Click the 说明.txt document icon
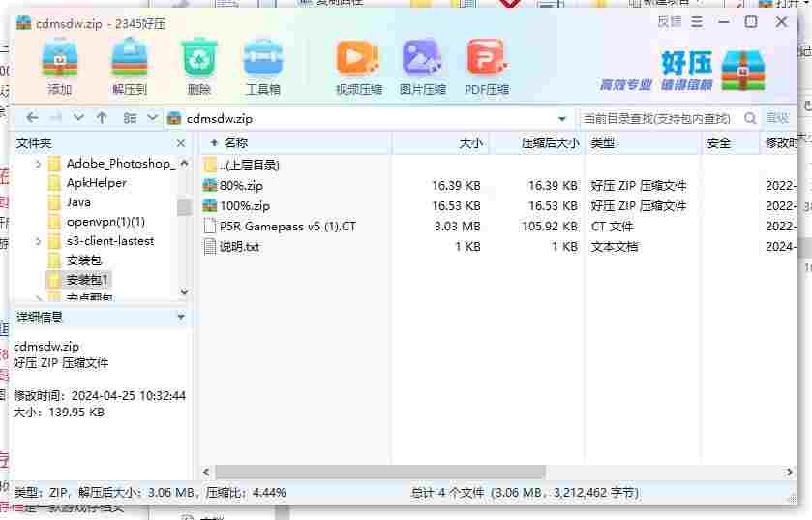 click(210, 247)
